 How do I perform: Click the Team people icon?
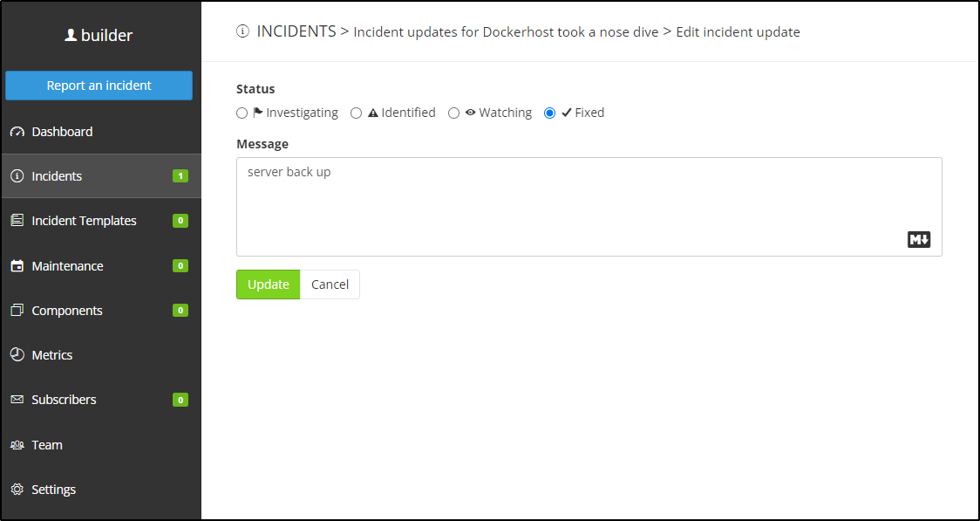[x=17, y=445]
